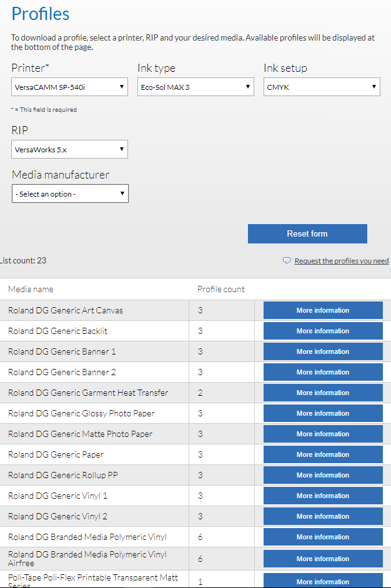Click the Profiles page heading
Viewport: 391px width, 588px height.
(x=41, y=14)
